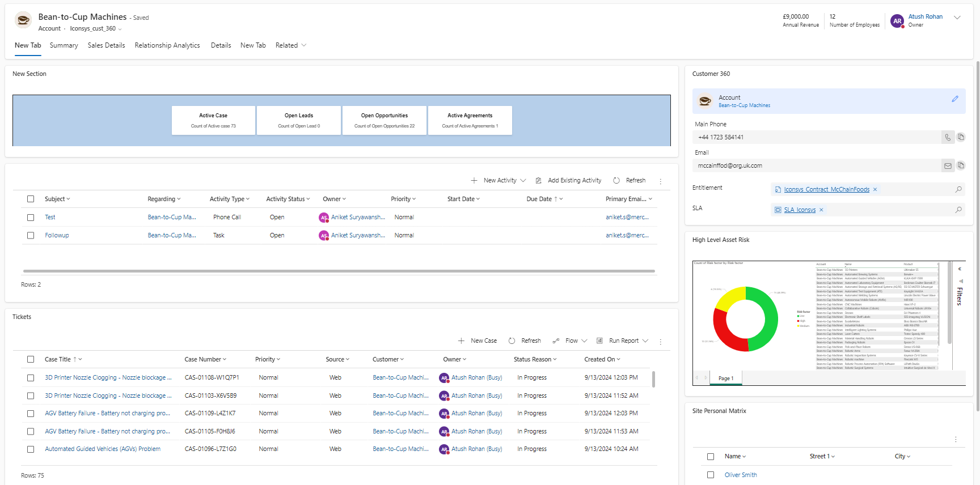980x485 pixels.
Task: Open the Test activity link
Action: (x=50, y=218)
